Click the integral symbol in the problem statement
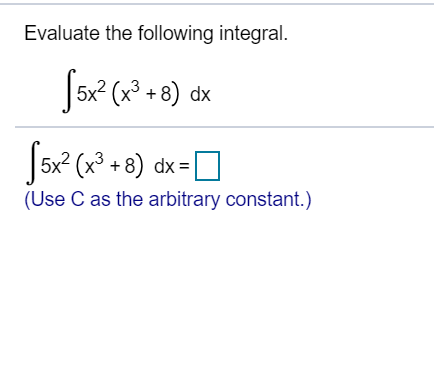 pos(69,91)
